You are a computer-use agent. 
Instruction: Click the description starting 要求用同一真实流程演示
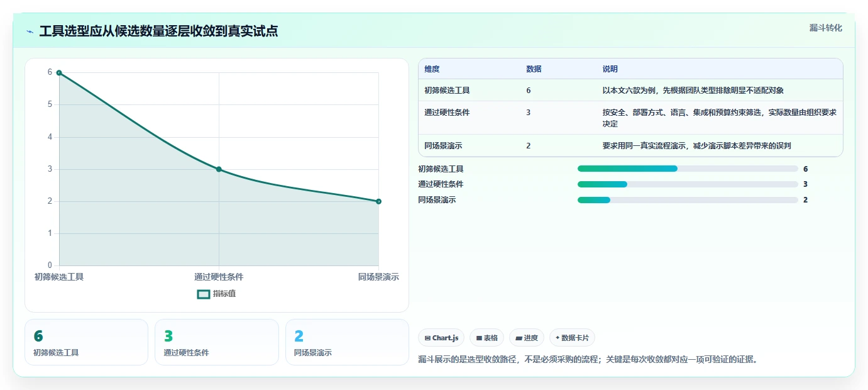point(696,146)
